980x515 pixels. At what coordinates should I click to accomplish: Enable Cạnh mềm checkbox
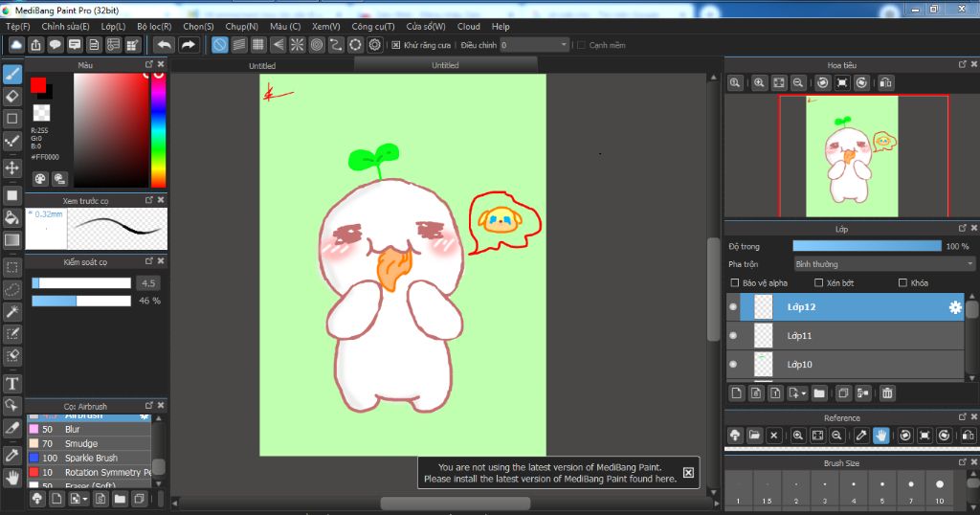pos(581,45)
